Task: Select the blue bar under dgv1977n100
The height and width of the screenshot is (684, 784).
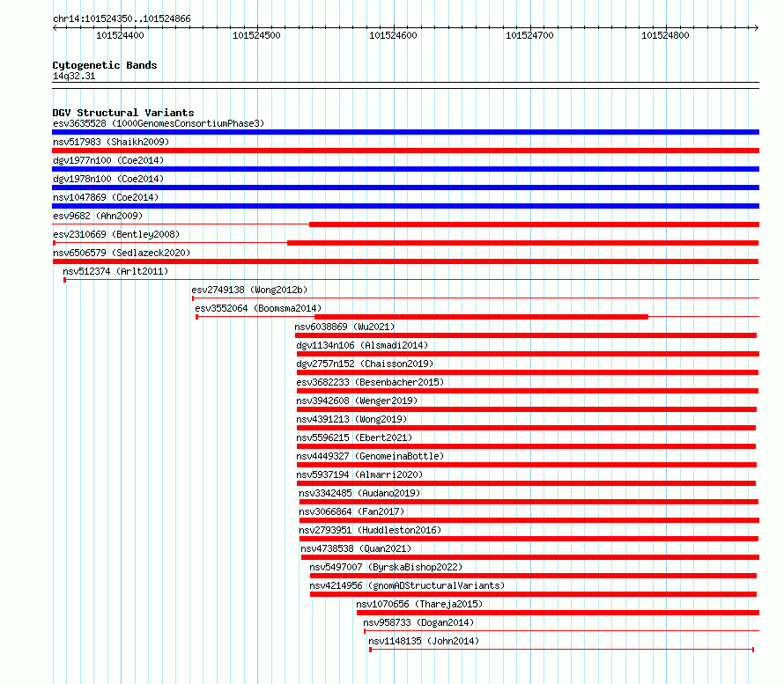Action: (405, 169)
